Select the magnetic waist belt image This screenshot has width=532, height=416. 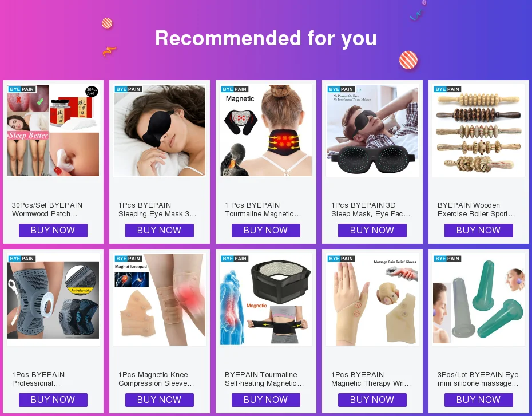(x=266, y=300)
